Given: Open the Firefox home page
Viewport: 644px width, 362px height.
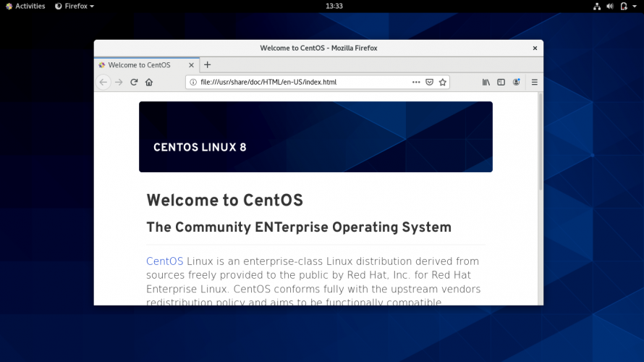Looking at the screenshot, I should (149, 83).
